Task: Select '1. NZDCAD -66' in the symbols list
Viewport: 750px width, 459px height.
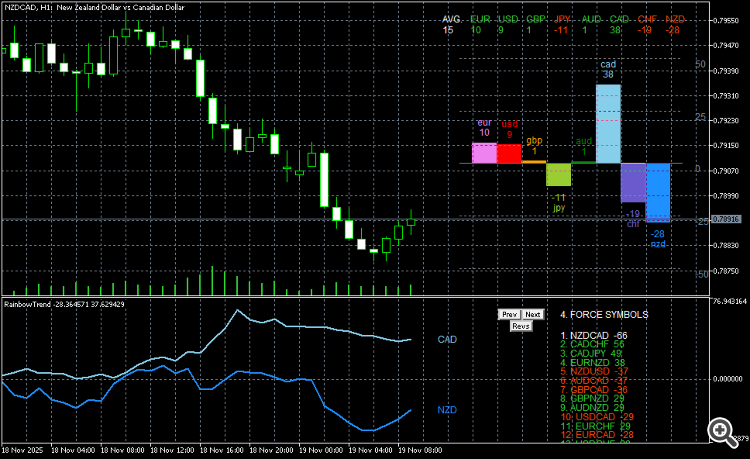Action: pos(594,336)
